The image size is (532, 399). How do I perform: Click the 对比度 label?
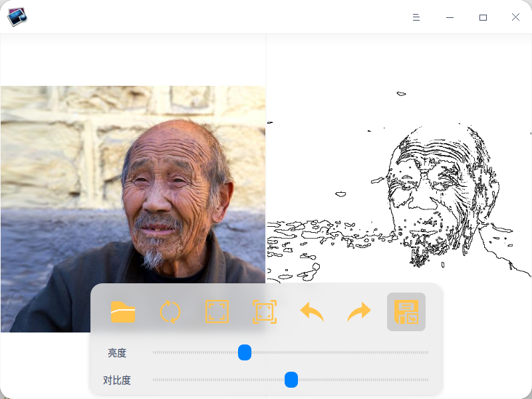pos(117,380)
